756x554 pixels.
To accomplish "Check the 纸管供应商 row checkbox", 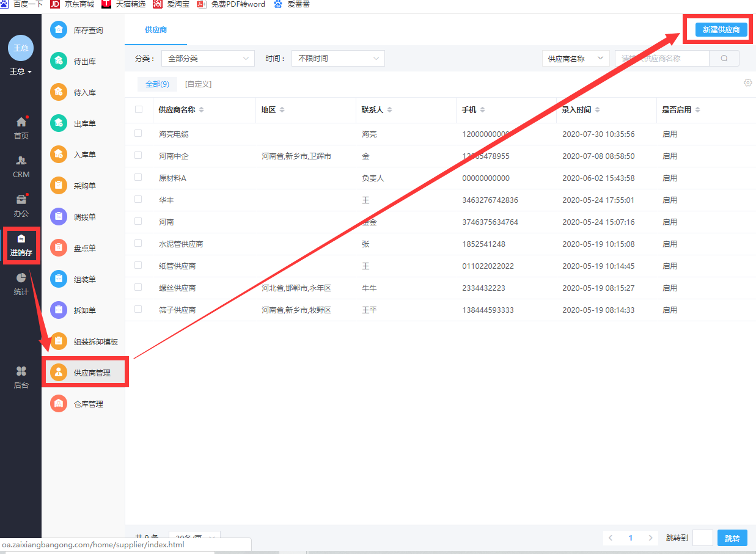I will (138, 265).
